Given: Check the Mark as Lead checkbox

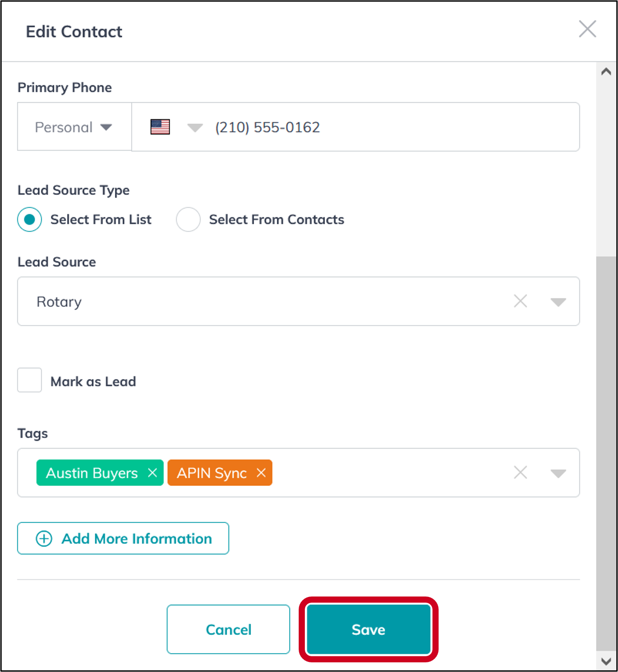Looking at the screenshot, I should click(29, 380).
